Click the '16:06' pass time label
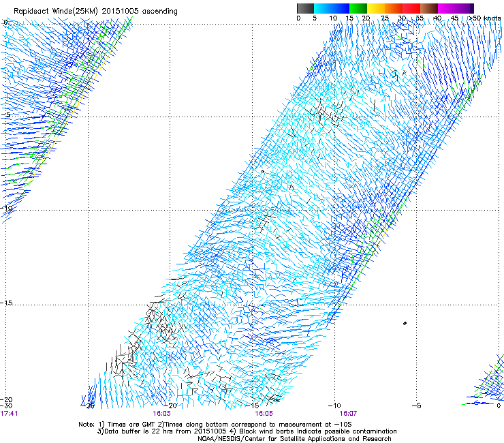This screenshot has height=443, width=504. pos(264,414)
